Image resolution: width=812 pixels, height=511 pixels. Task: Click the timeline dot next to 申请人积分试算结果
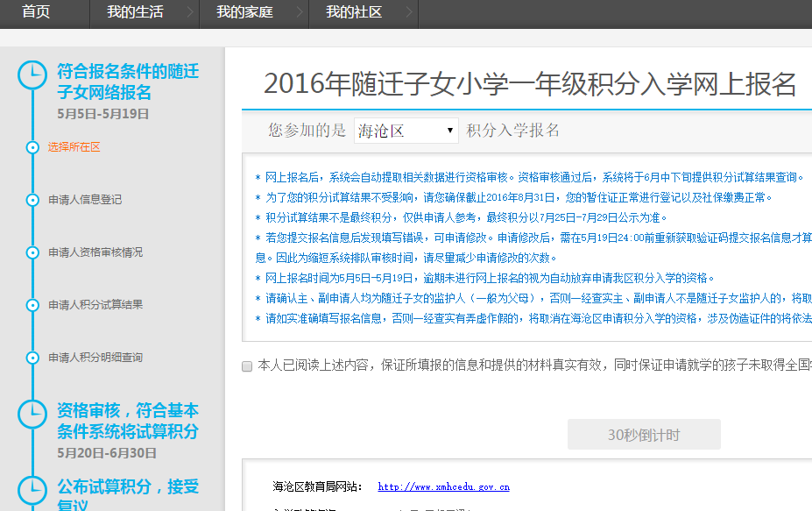click(x=32, y=305)
